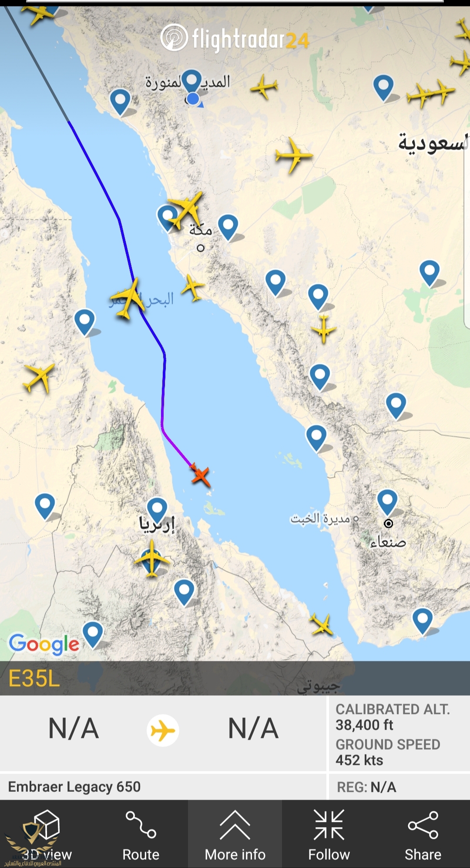Show the flight Route
Viewport: 470px width, 868px height.
[141, 835]
